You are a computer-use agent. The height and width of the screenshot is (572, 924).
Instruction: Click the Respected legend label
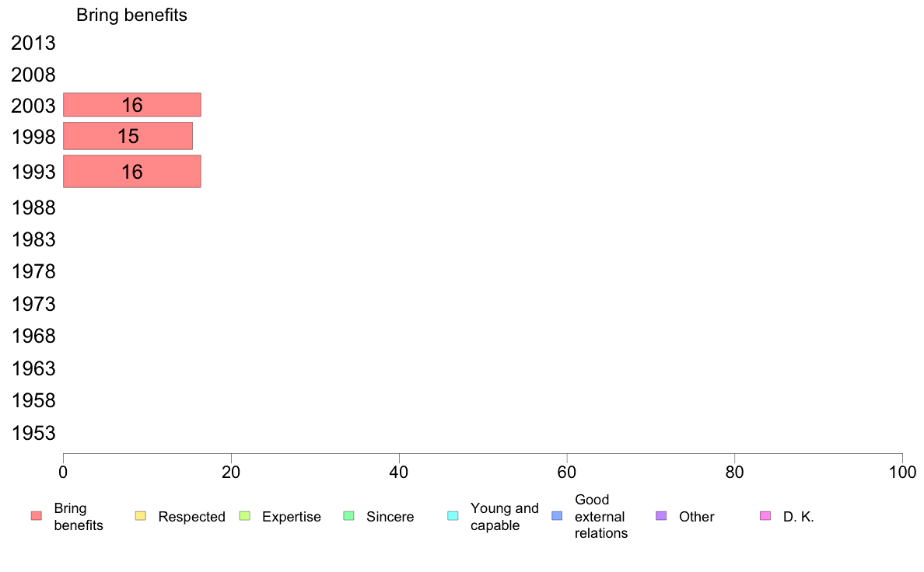[191, 517]
